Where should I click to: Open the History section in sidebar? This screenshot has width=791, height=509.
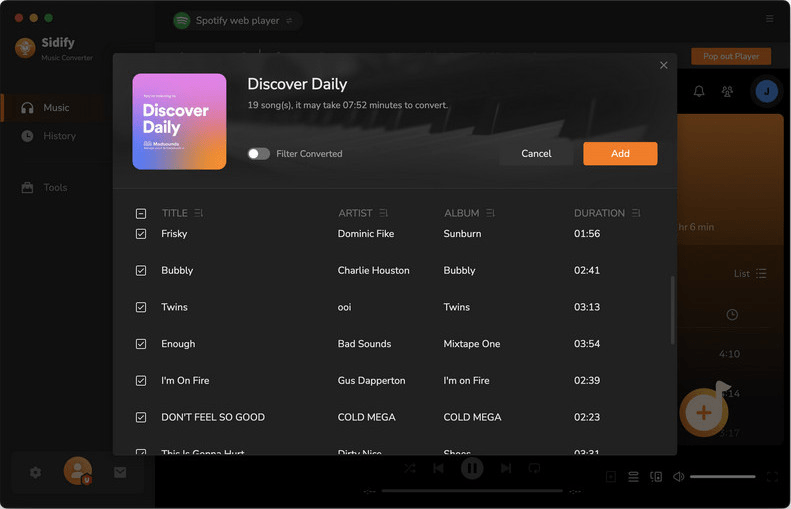pos(59,136)
